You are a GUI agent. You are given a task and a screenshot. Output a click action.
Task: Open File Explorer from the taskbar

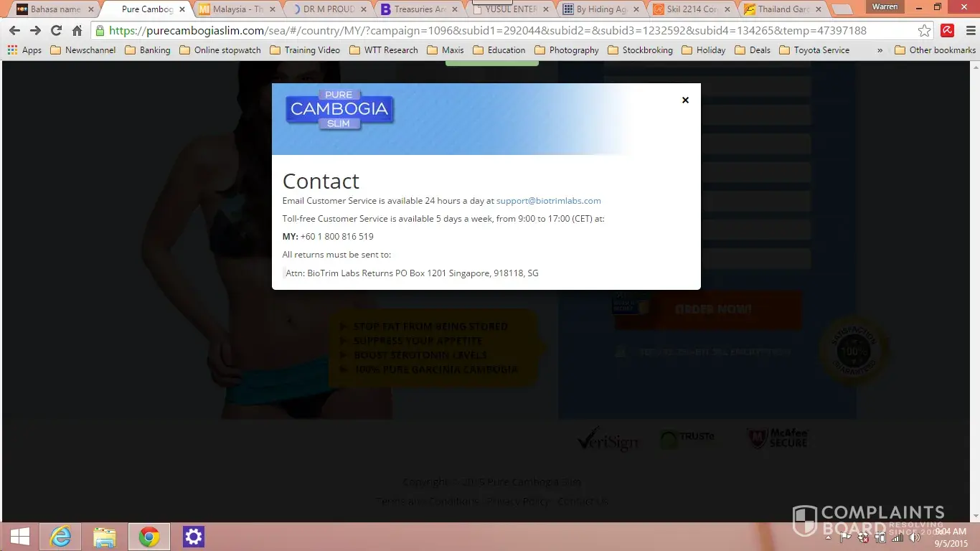(104, 536)
